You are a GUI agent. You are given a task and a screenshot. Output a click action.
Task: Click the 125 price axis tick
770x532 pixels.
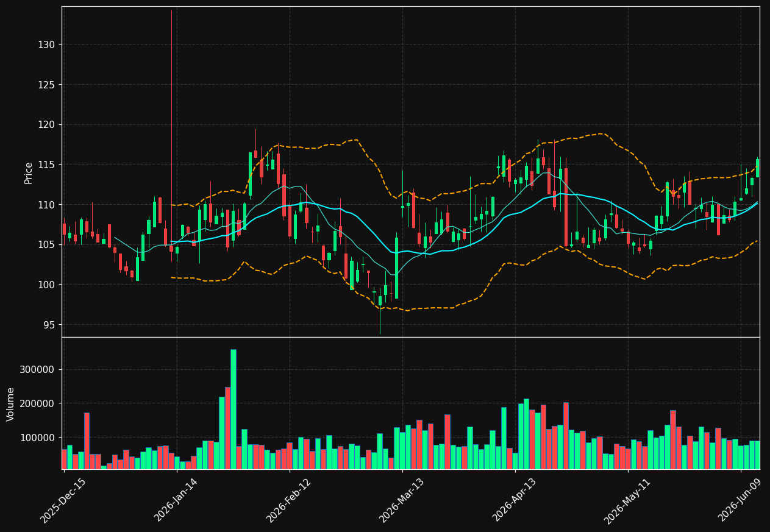click(47, 85)
